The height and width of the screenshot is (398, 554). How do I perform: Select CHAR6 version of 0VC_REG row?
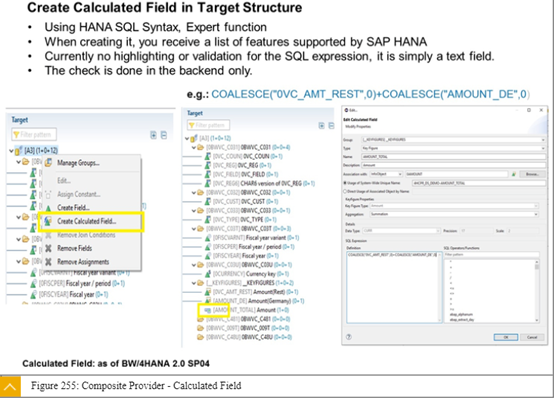(260, 183)
